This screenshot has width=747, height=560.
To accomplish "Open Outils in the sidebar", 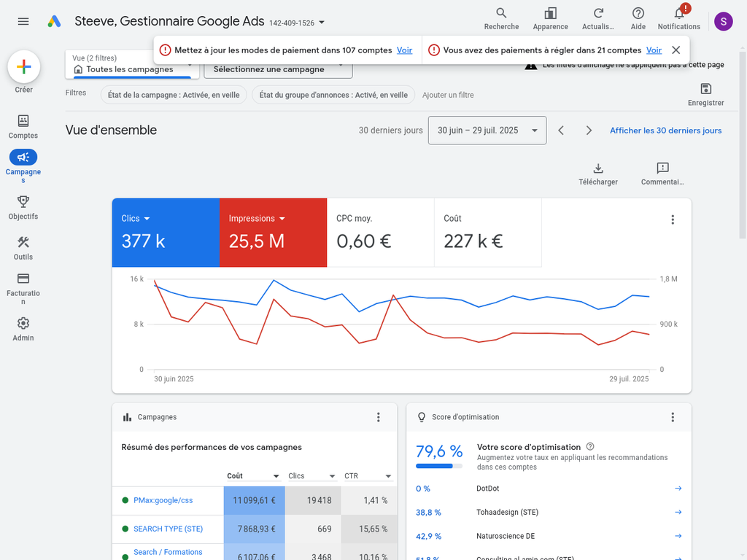I will click(x=23, y=249).
